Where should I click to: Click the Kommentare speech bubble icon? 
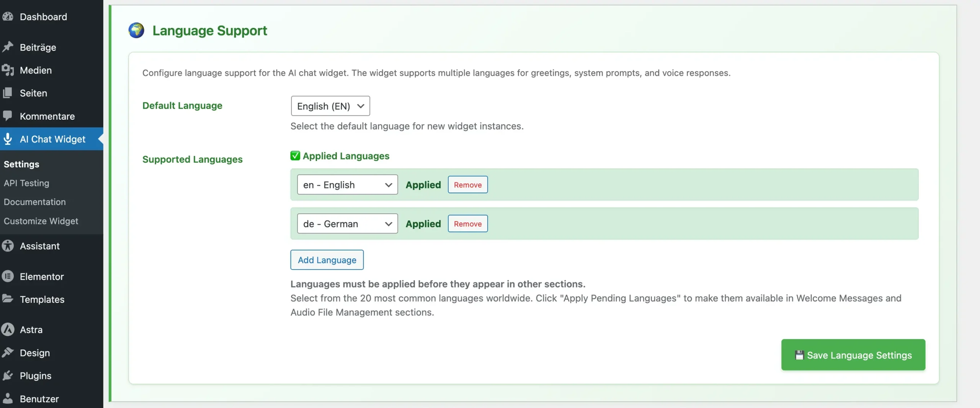(8, 116)
